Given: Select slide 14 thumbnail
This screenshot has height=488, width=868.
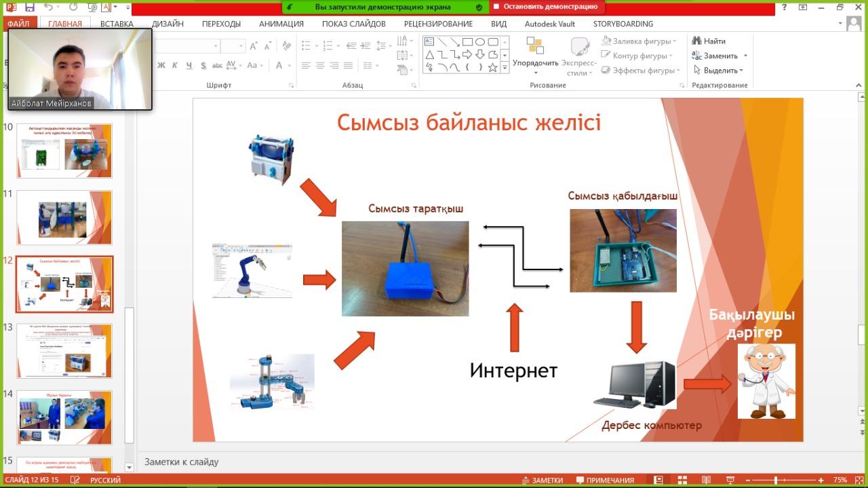Looking at the screenshot, I should (x=64, y=417).
